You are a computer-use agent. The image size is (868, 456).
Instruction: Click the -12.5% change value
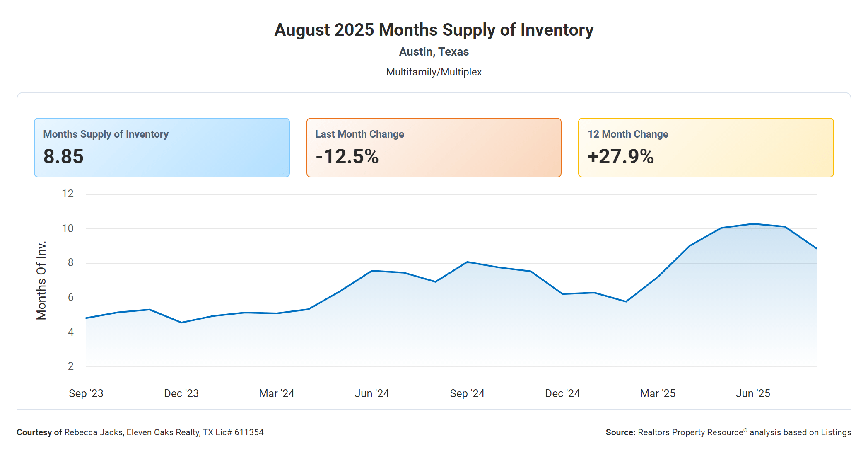tap(347, 157)
